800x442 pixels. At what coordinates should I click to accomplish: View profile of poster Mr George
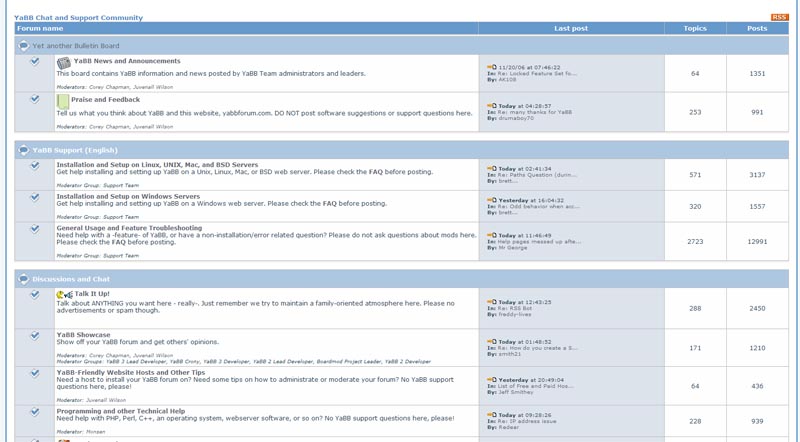click(513, 248)
